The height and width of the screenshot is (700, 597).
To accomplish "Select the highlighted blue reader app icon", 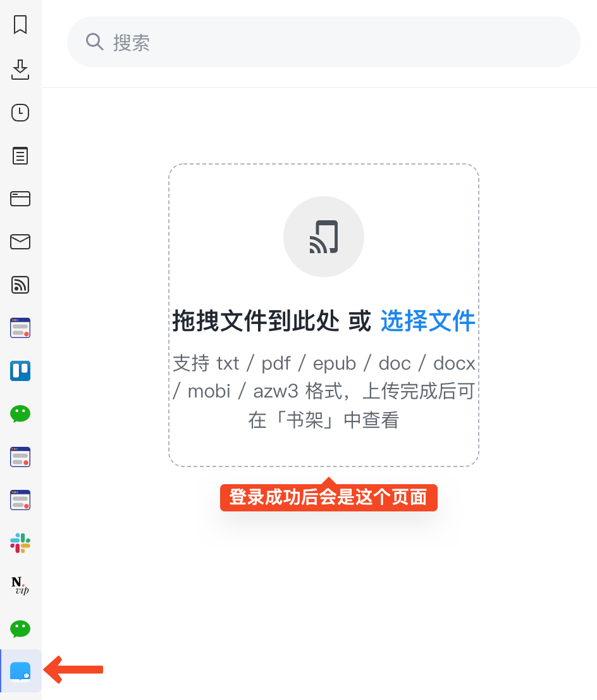I will [20, 672].
